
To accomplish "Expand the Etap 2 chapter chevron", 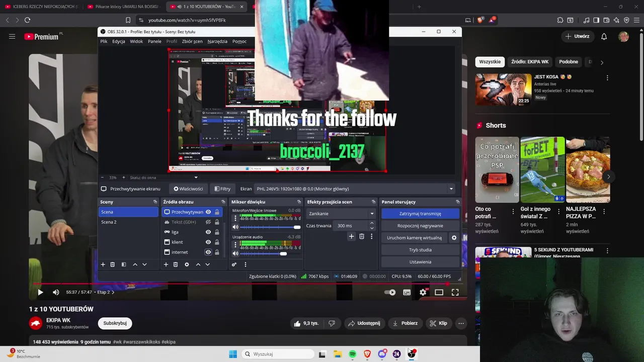I will pos(113,292).
